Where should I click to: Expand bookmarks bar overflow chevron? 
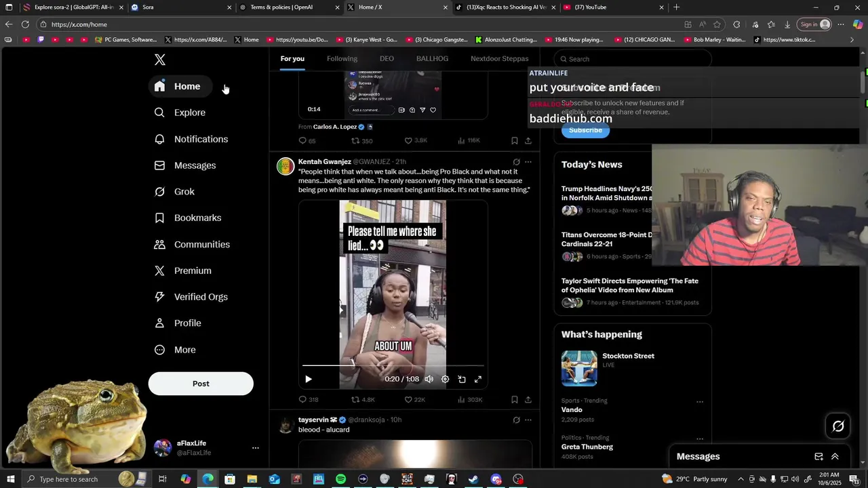852,40
